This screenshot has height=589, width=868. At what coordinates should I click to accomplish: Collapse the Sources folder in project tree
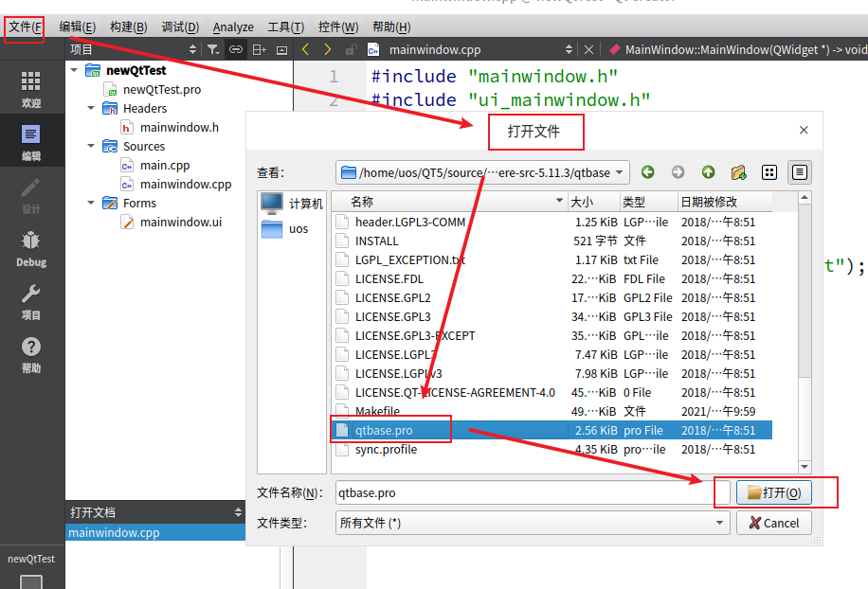[x=90, y=146]
